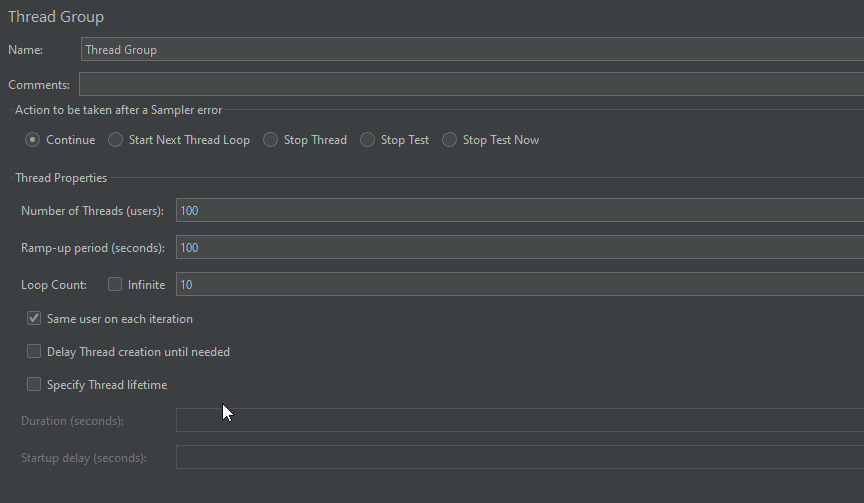Click the Thread Properties section label

[61, 178]
